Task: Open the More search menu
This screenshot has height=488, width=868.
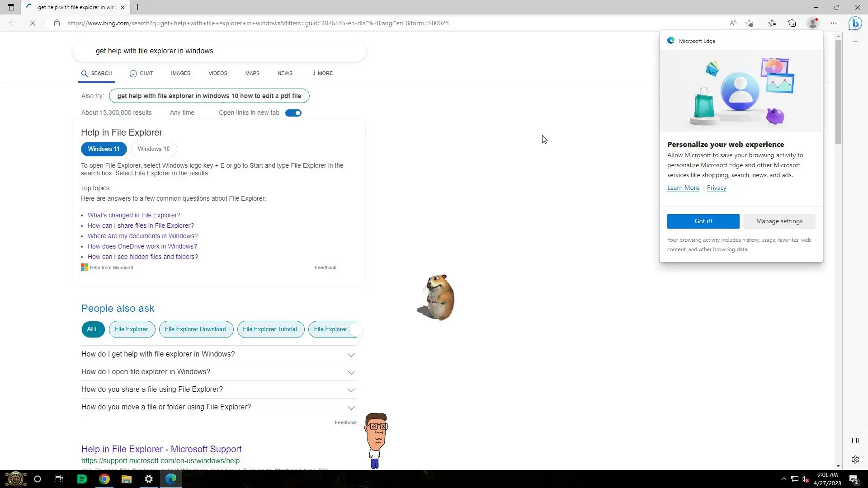Action: pos(322,73)
